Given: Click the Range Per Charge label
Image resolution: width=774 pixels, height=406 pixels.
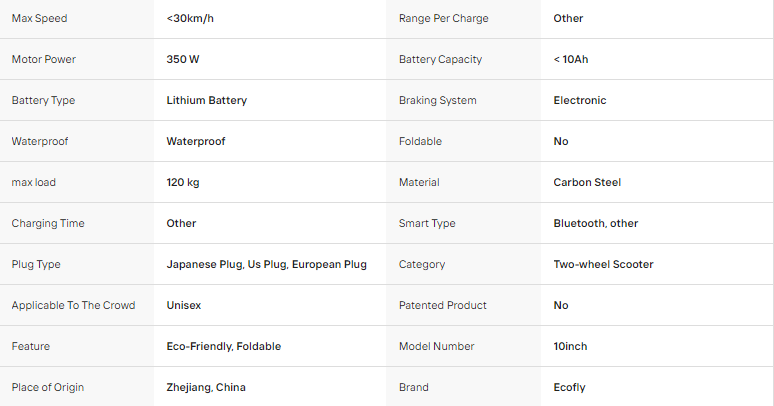Looking at the screenshot, I should coord(443,18).
